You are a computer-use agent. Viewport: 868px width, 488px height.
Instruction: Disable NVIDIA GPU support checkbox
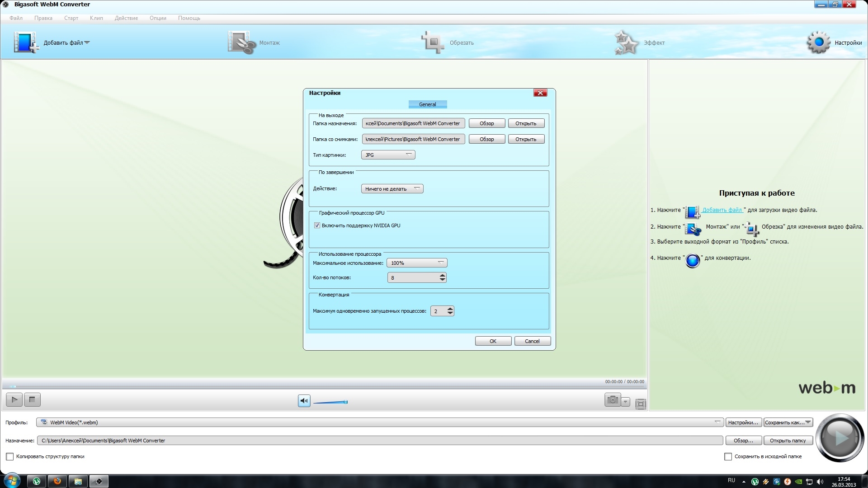point(317,225)
